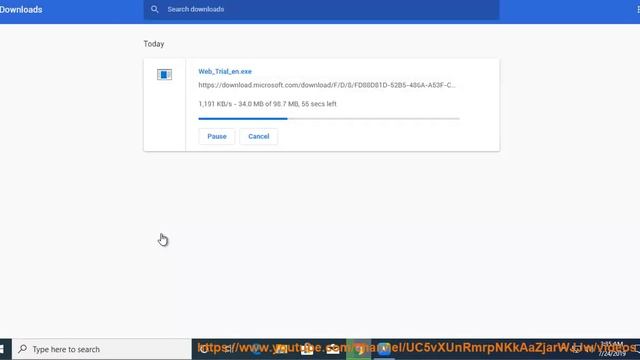Click the Search downloads input field
This screenshot has width=640, height=360.
321,9
